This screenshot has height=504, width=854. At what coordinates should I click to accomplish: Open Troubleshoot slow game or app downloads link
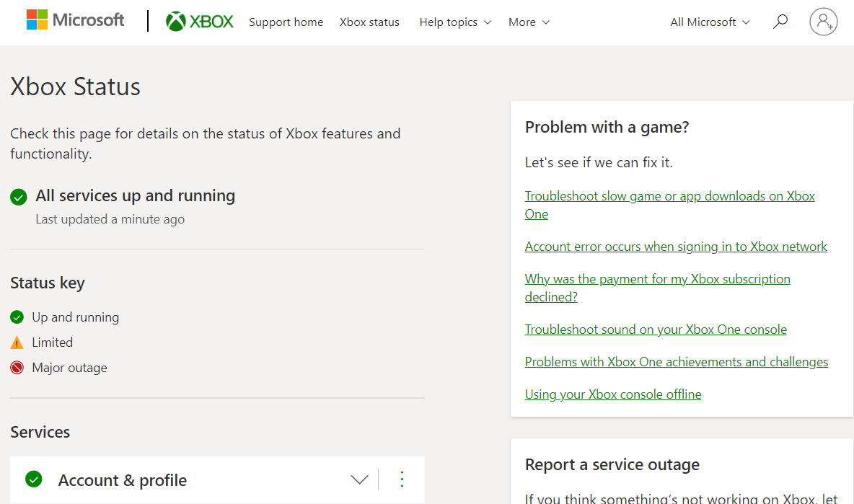[669, 205]
